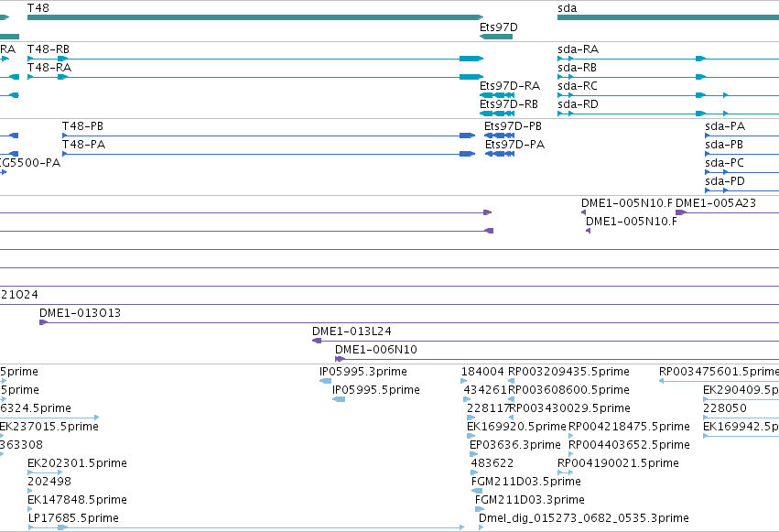
Task: Choose the sda-PA protein label
Action: pos(725,126)
